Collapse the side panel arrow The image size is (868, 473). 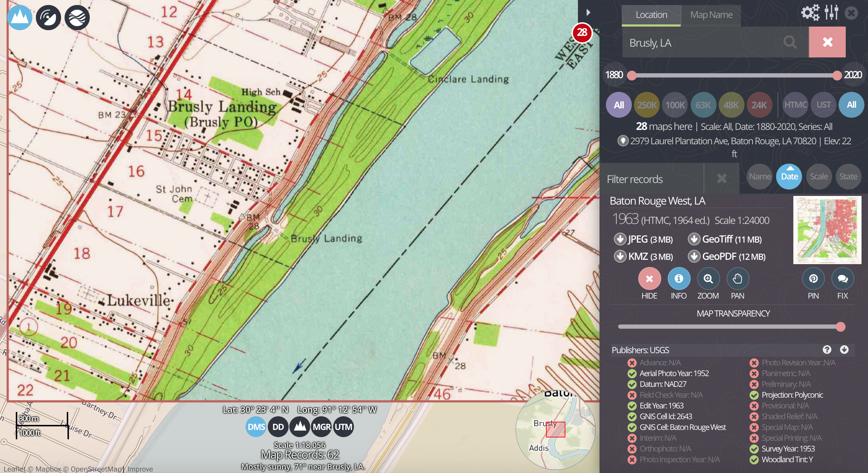coord(588,13)
